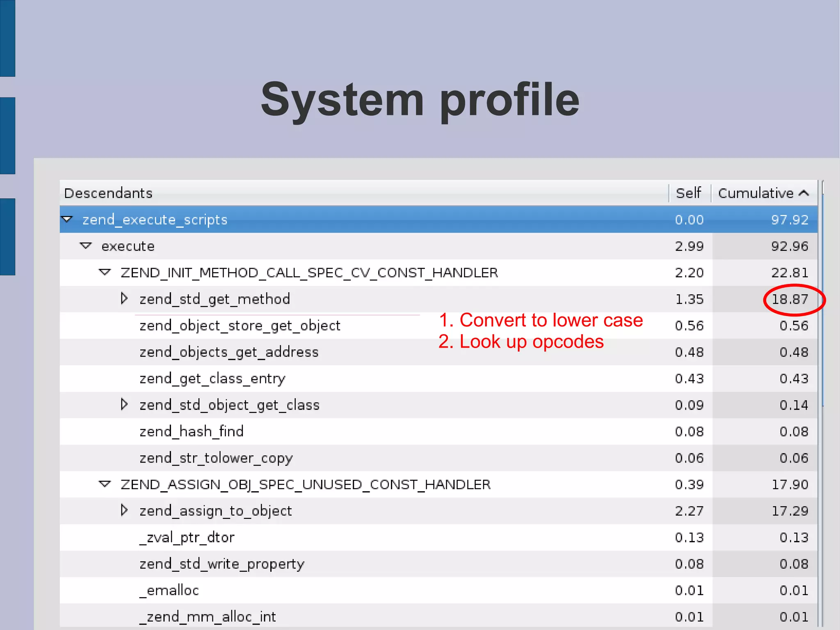Select the zend_std_write_property row
The height and width of the screenshot is (630, 840).
[222, 564]
